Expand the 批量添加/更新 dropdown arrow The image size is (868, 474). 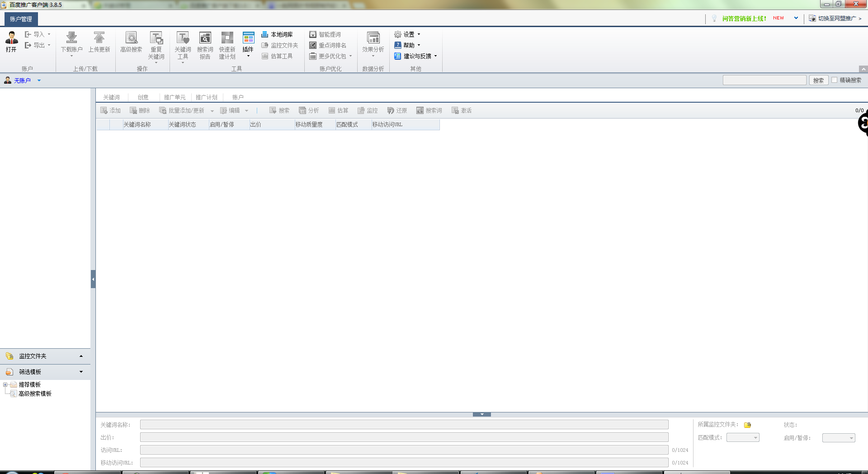[212, 111]
